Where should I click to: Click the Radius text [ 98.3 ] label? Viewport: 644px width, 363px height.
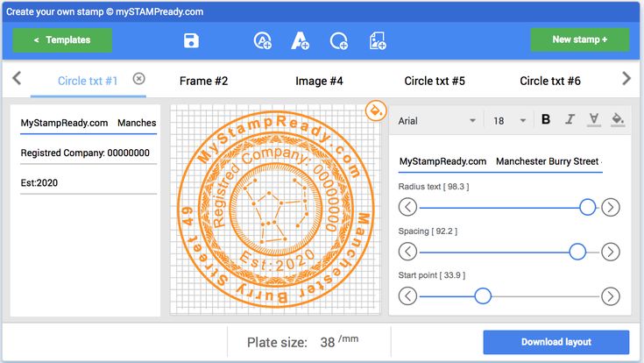pos(434,187)
